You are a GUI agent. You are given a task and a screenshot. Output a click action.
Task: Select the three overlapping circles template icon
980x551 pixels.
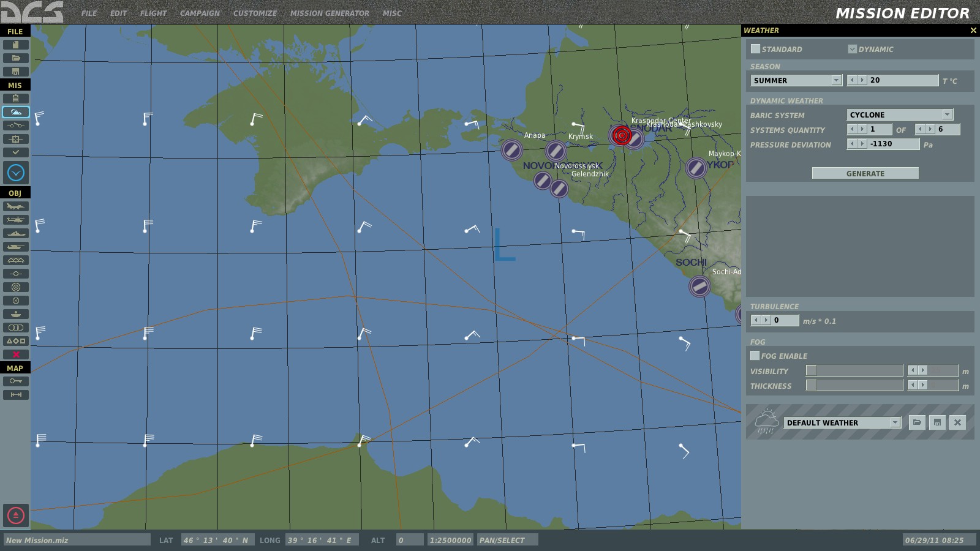pos(16,328)
